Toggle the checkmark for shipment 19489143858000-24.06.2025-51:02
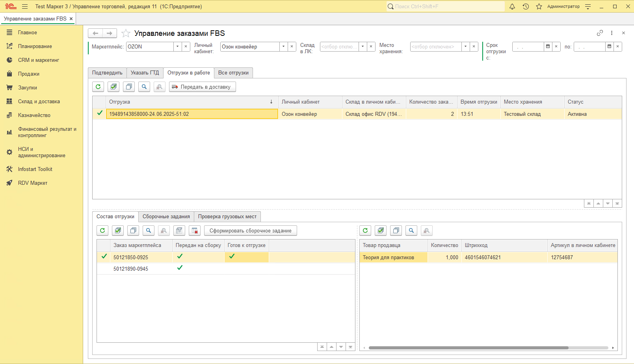The height and width of the screenshot is (364, 634). tap(100, 113)
